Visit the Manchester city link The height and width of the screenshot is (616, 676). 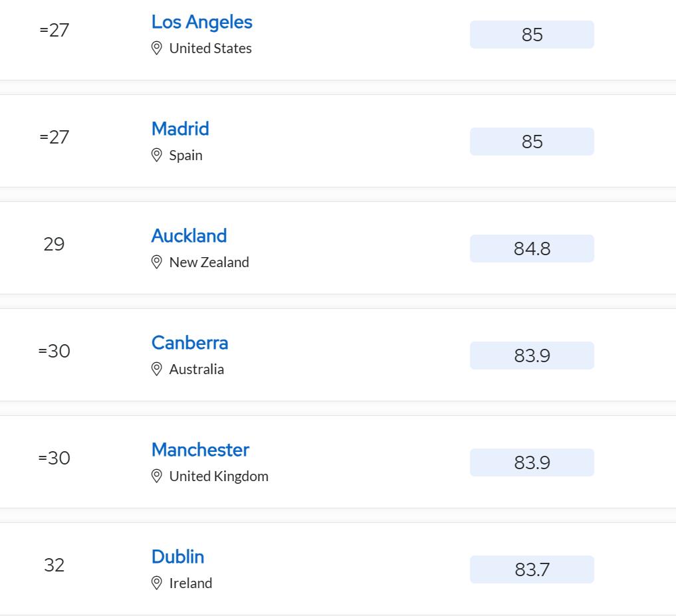point(200,450)
